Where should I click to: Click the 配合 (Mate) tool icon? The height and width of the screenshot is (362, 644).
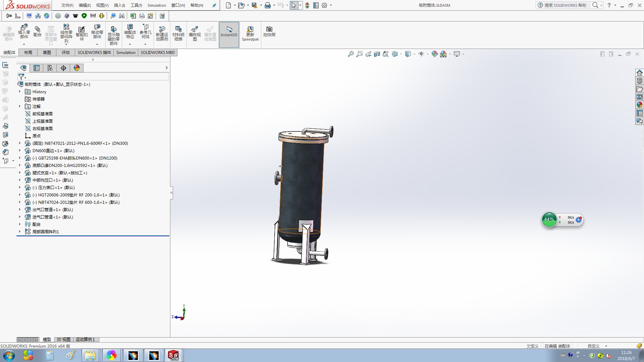pyautogui.click(x=38, y=32)
